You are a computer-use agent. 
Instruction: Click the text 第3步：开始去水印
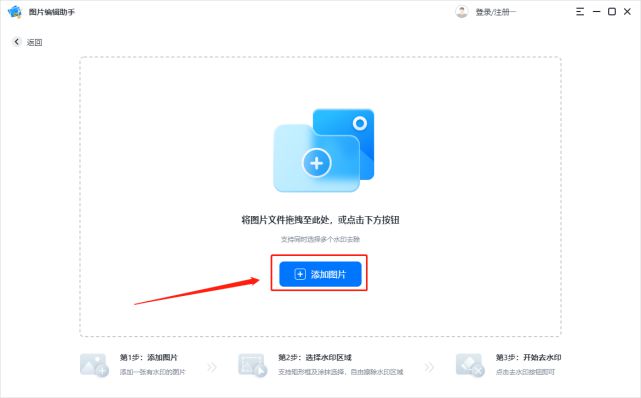click(528, 358)
